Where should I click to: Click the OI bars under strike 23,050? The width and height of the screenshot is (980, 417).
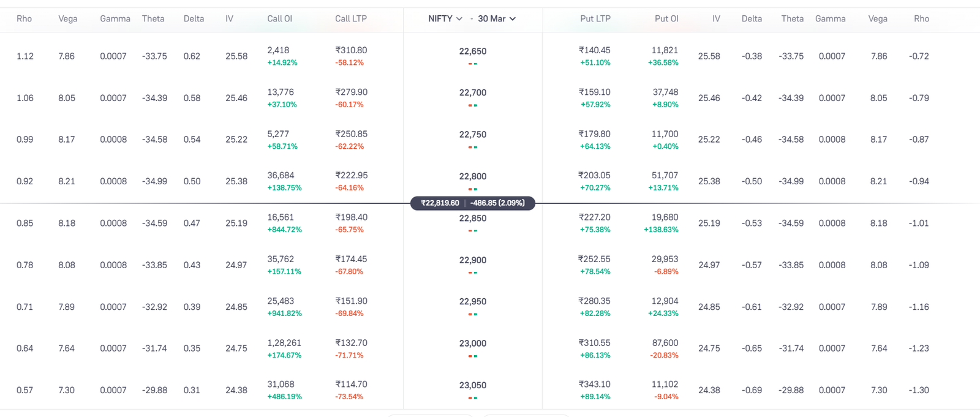point(473,397)
